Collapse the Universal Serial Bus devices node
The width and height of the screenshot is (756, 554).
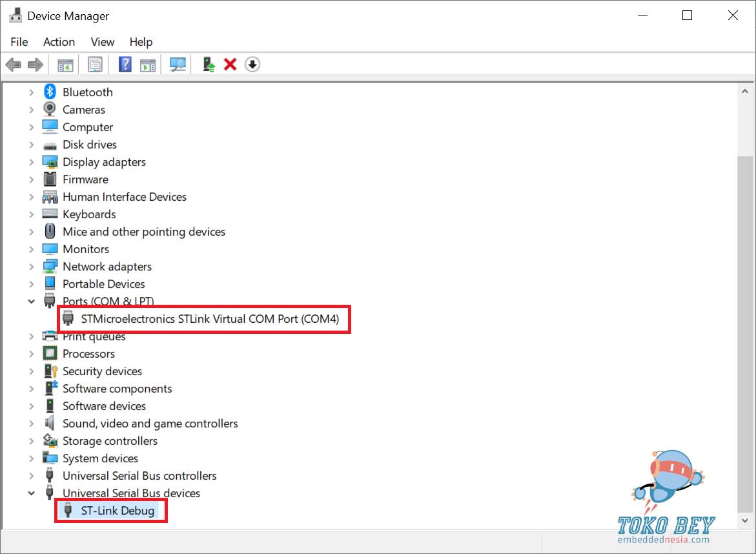[x=32, y=493]
